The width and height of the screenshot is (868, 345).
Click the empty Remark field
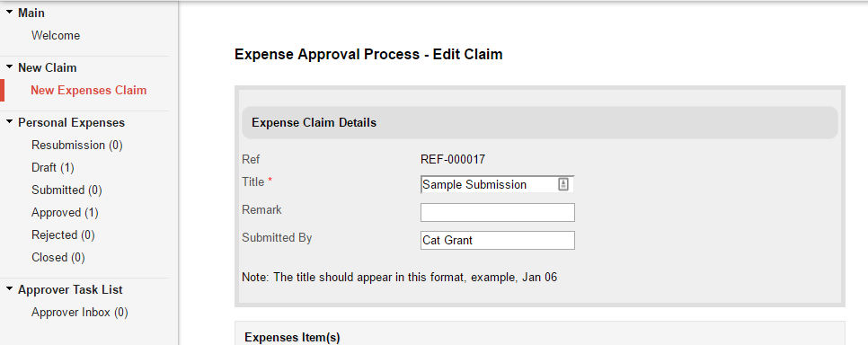tap(498, 213)
